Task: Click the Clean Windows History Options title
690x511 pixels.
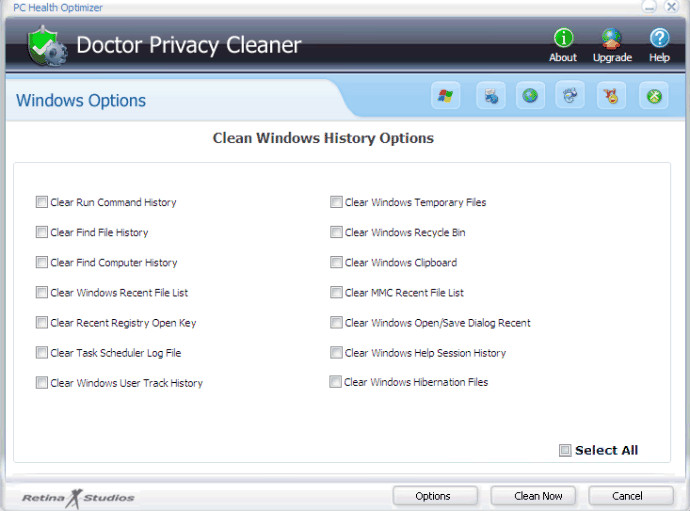Action: tap(323, 138)
